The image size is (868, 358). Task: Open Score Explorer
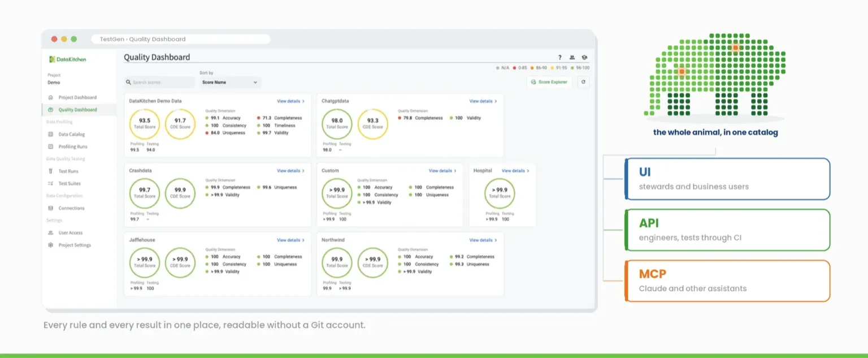tap(549, 82)
